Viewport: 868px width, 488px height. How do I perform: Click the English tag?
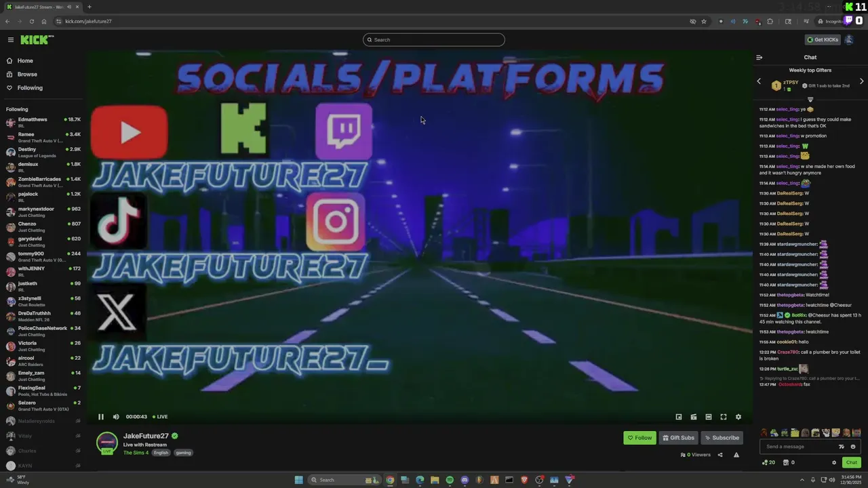(x=161, y=453)
